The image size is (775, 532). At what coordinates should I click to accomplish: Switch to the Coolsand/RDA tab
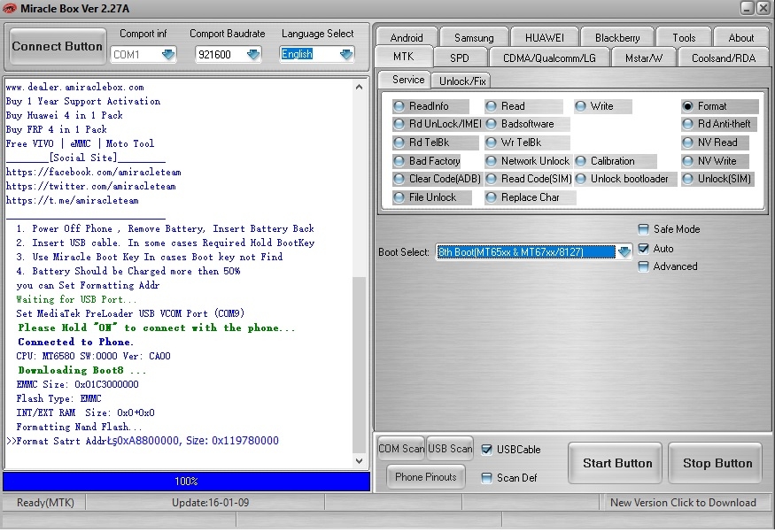tap(724, 58)
